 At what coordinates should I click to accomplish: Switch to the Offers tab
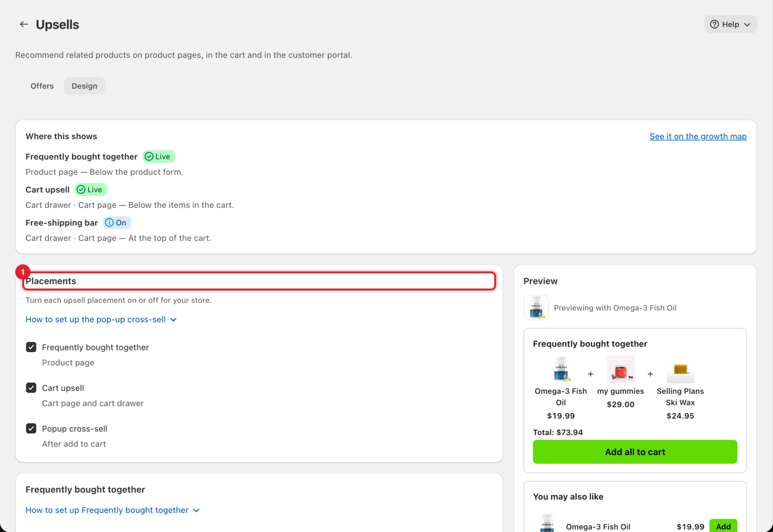[42, 86]
